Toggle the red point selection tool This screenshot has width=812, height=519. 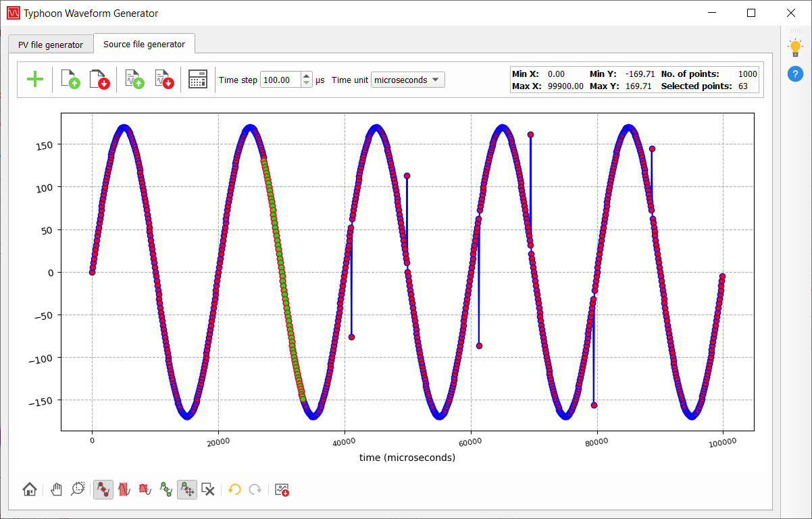103,490
